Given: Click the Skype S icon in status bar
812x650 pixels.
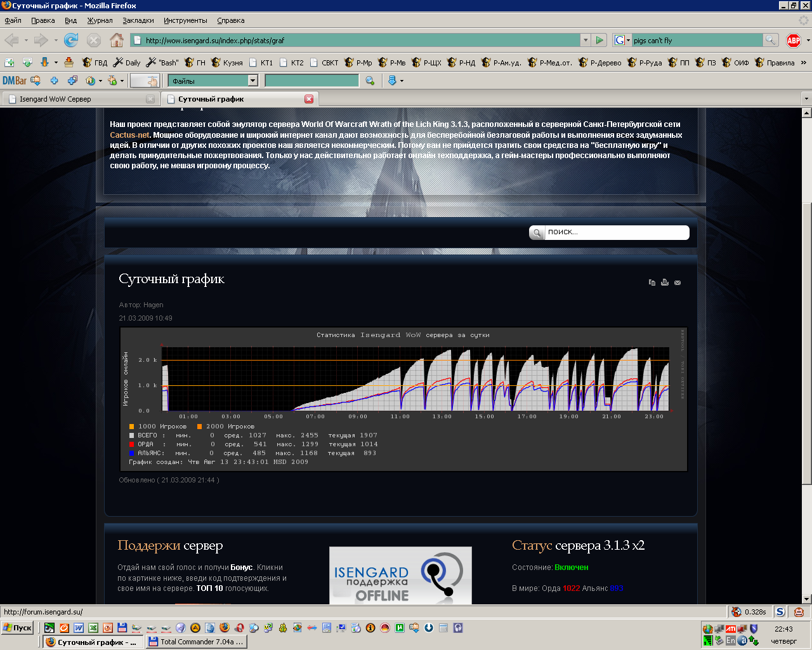Looking at the screenshot, I should [780, 612].
